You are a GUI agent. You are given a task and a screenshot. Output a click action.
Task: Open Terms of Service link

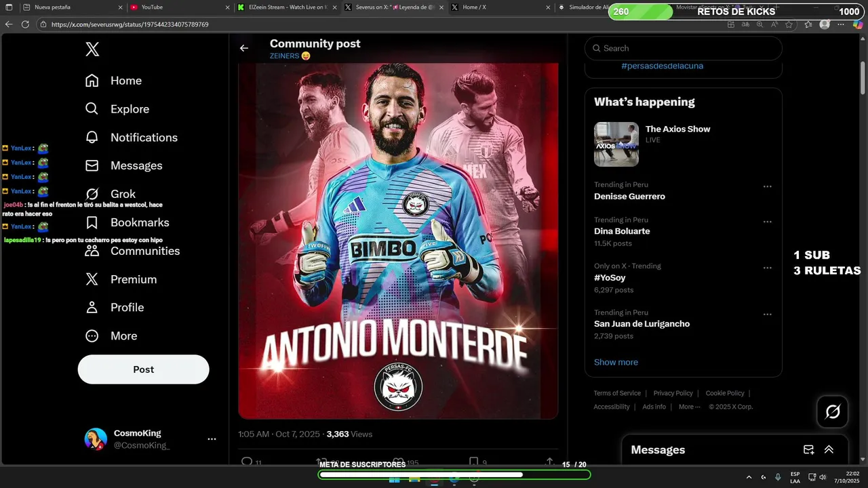coord(617,393)
